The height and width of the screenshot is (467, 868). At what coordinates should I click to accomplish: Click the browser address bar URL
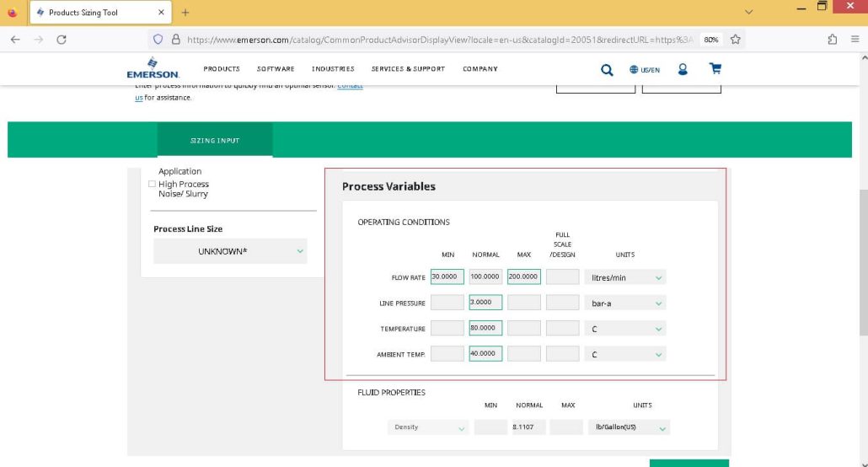coord(440,40)
